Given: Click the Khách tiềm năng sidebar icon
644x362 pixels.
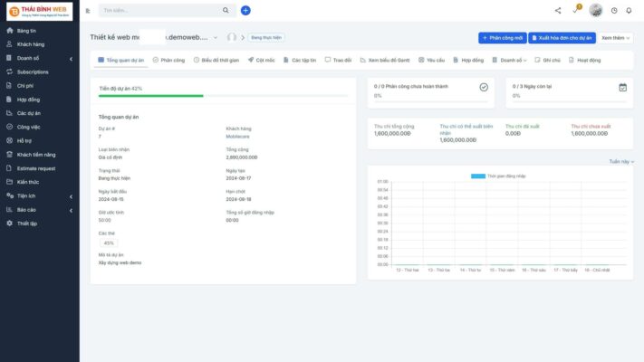Looking at the screenshot, I should coord(9,155).
